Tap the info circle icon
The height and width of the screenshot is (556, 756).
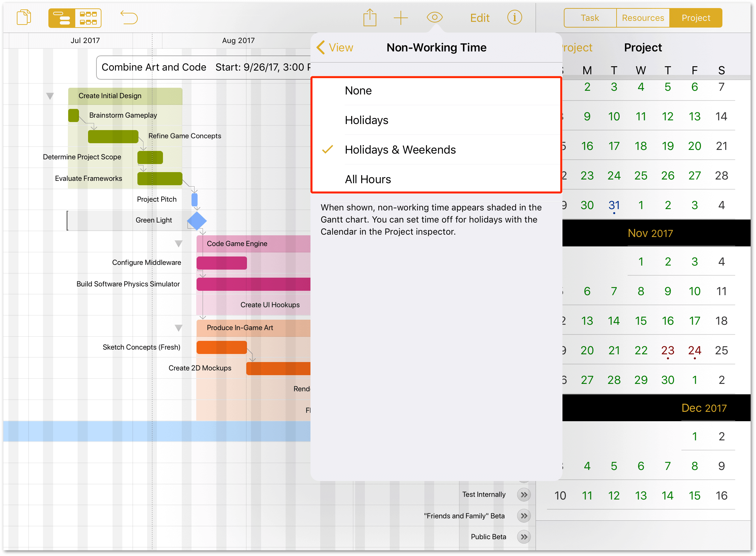click(514, 17)
